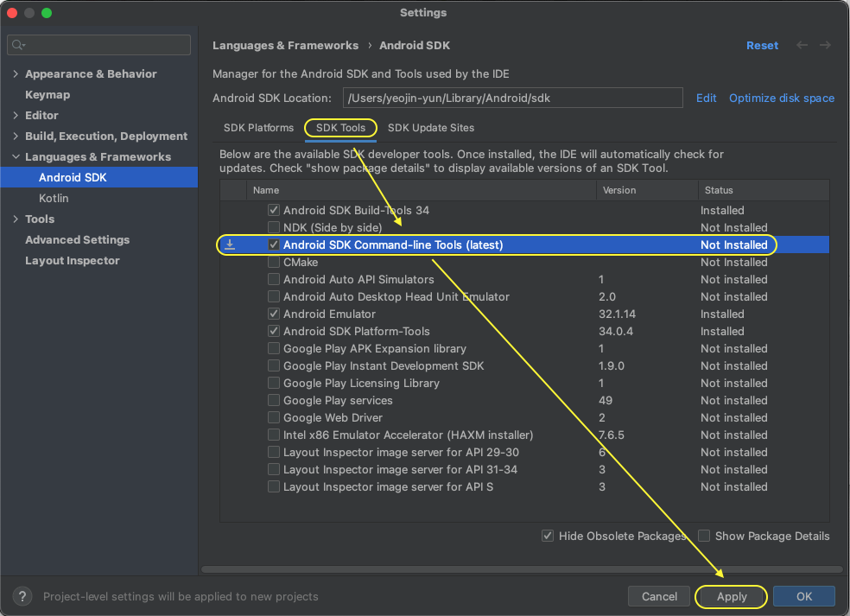Click the download icon beside Command-line Tools

pyautogui.click(x=230, y=244)
